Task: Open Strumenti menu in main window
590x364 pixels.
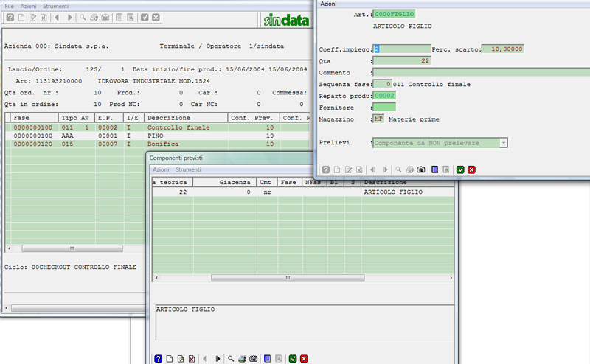Action: pyautogui.click(x=56, y=6)
